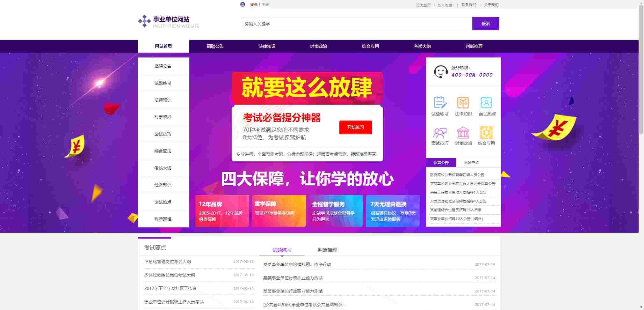
Task: Open the 试题练习 notepad icon
Action: (x=440, y=103)
